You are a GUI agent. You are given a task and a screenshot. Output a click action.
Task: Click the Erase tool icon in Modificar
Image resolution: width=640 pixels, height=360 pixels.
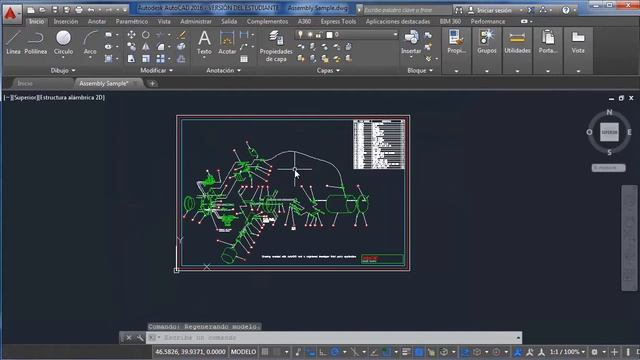point(181,35)
